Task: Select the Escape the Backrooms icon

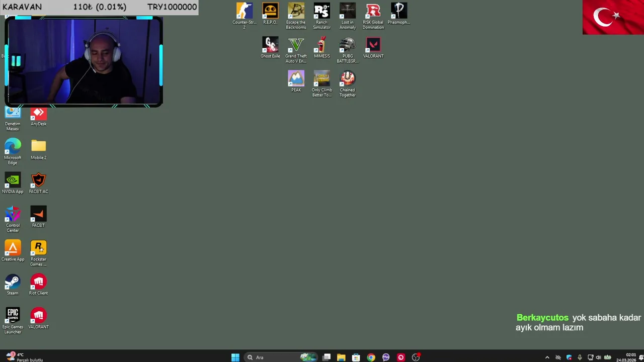Action: click(296, 16)
